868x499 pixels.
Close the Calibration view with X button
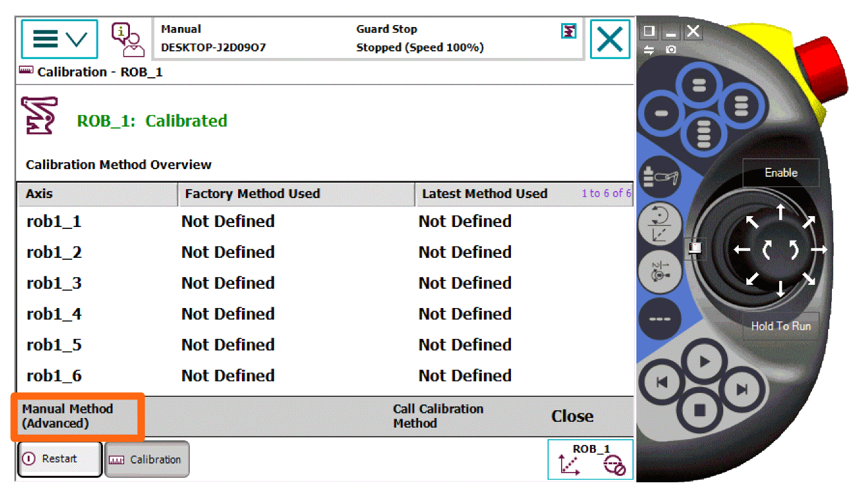click(609, 39)
